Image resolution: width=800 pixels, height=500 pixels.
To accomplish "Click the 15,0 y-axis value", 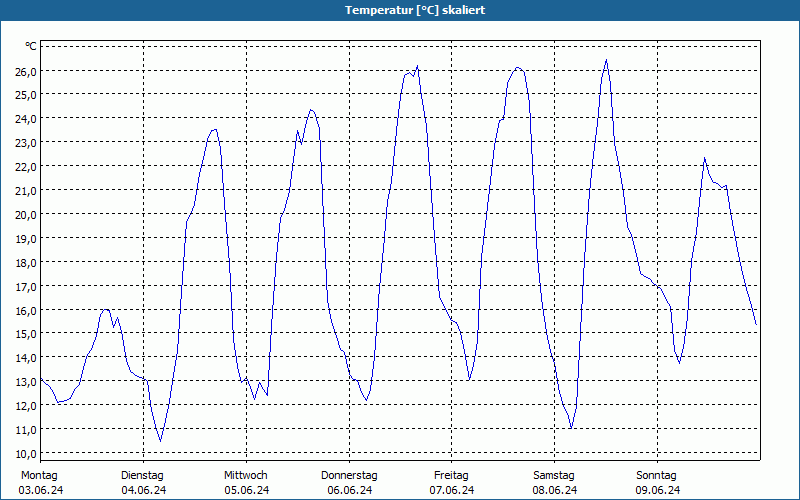I will 26,334.
